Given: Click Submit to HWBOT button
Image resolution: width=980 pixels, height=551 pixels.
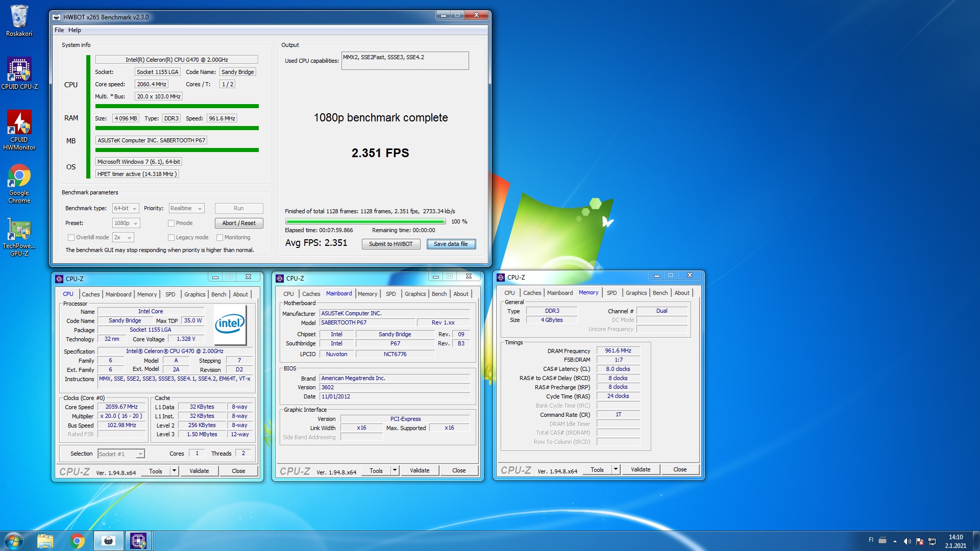Looking at the screenshot, I should point(391,244).
